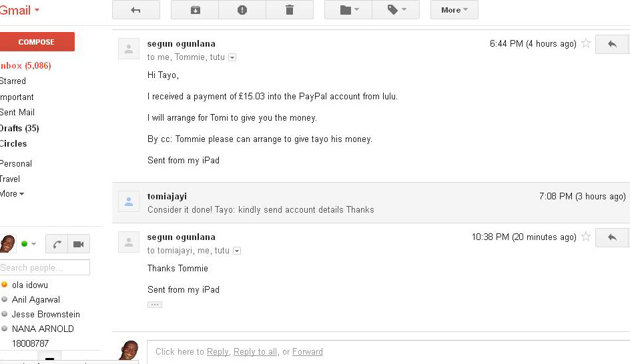Show trimmed content ellipsis button
The image size is (630, 364).
tap(155, 305)
